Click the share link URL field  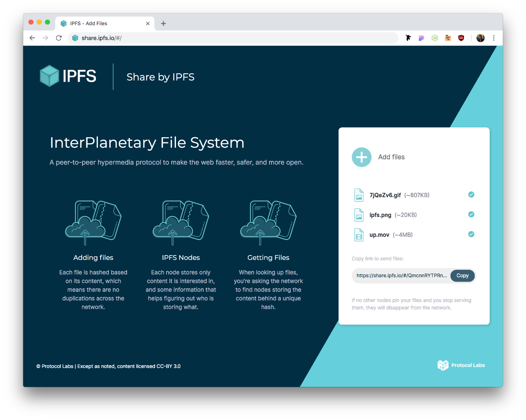point(401,276)
